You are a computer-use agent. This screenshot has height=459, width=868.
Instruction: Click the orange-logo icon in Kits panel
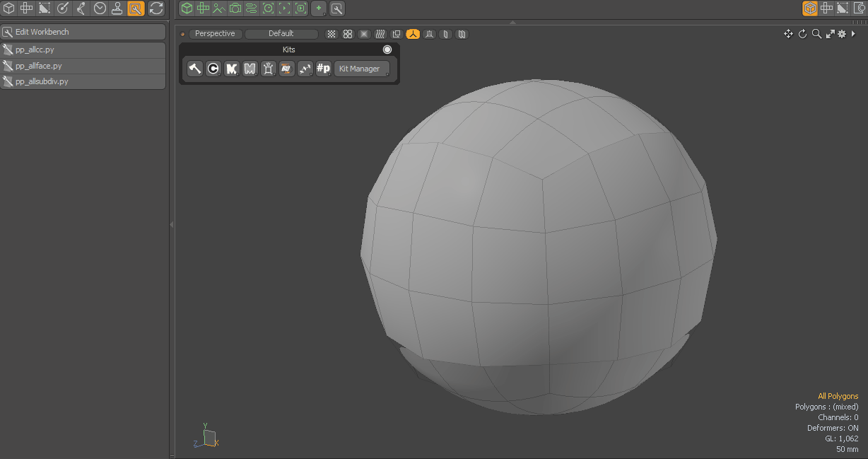tap(286, 69)
